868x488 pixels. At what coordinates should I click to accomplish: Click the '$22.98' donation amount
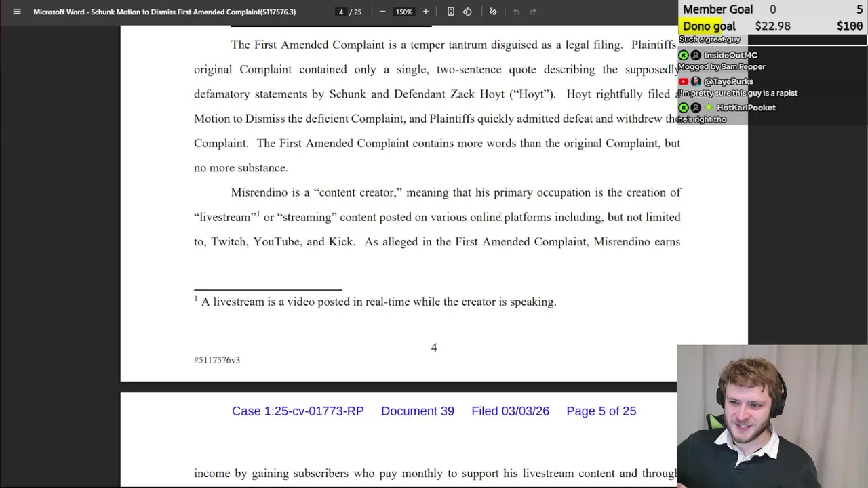click(773, 26)
